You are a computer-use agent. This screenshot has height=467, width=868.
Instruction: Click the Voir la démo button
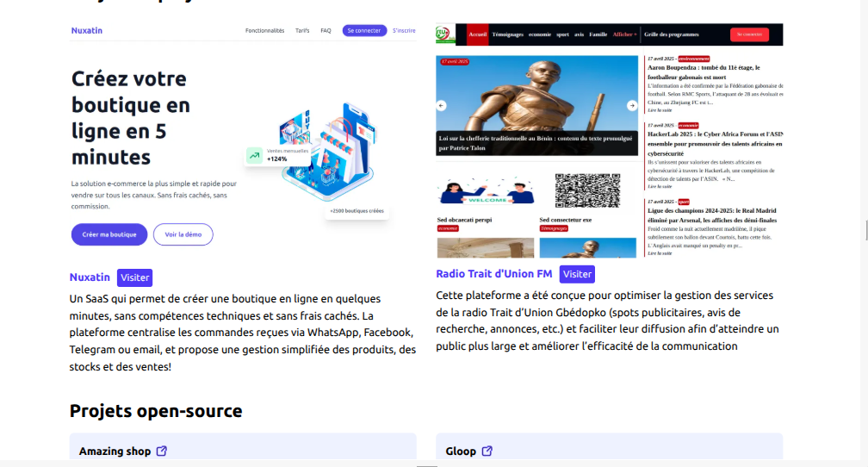(183, 234)
